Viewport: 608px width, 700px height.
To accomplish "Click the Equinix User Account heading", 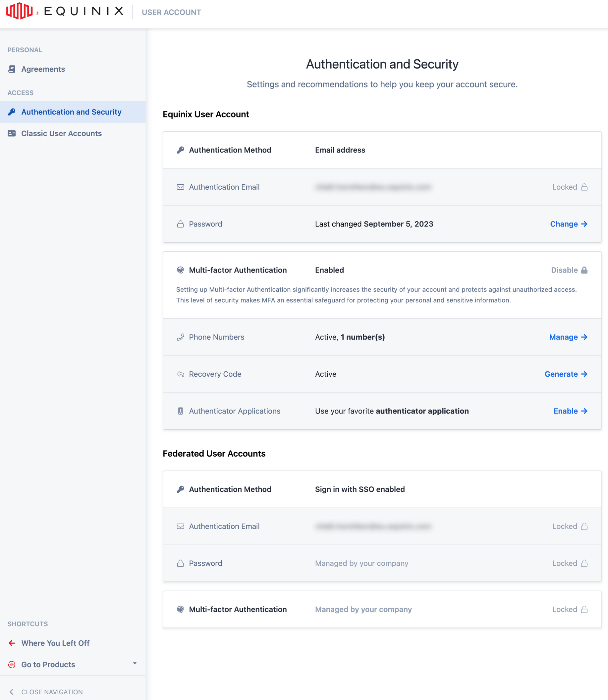I will [206, 114].
